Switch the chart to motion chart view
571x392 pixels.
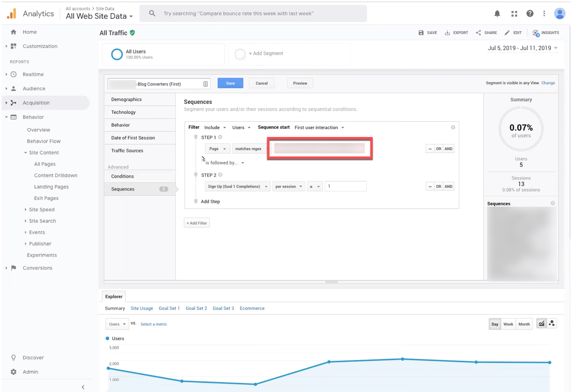(x=552, y=324)
